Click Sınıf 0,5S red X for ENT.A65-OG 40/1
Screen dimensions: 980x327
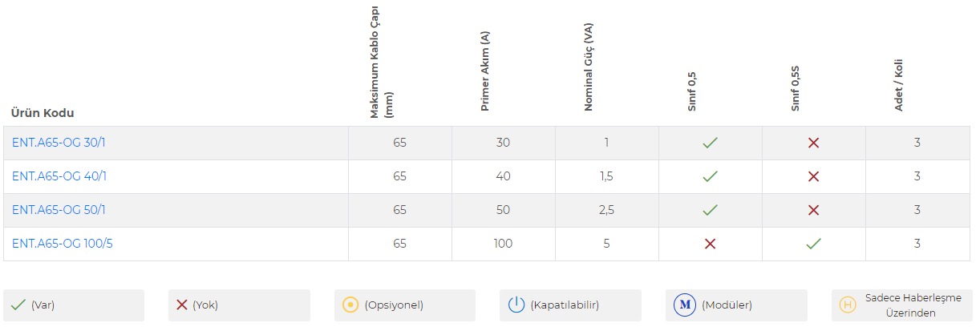(813, 176)
